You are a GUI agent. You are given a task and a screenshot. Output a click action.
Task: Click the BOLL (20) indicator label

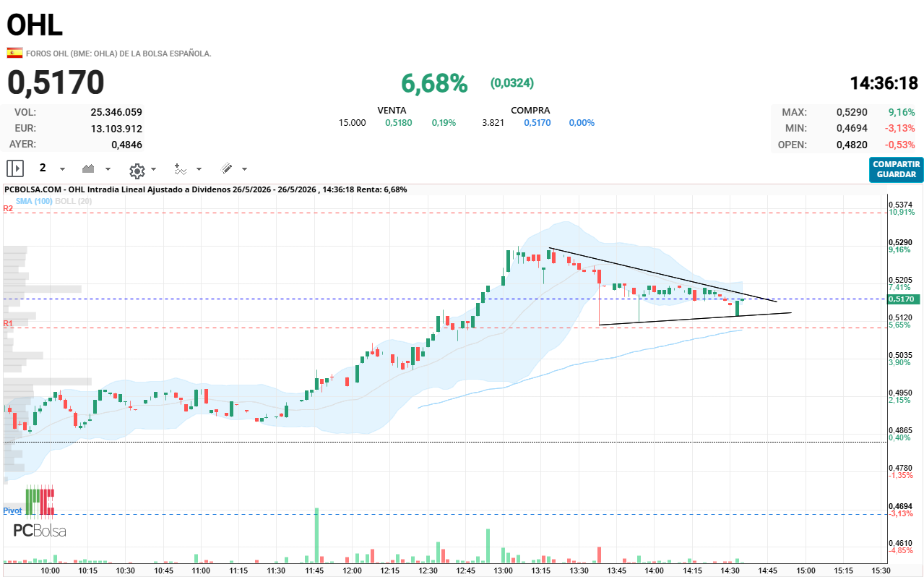click(x=73, y=201)
